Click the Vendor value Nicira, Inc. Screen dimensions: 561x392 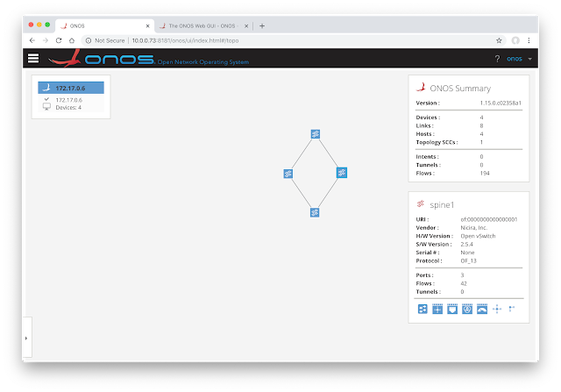tap(473, 228)
